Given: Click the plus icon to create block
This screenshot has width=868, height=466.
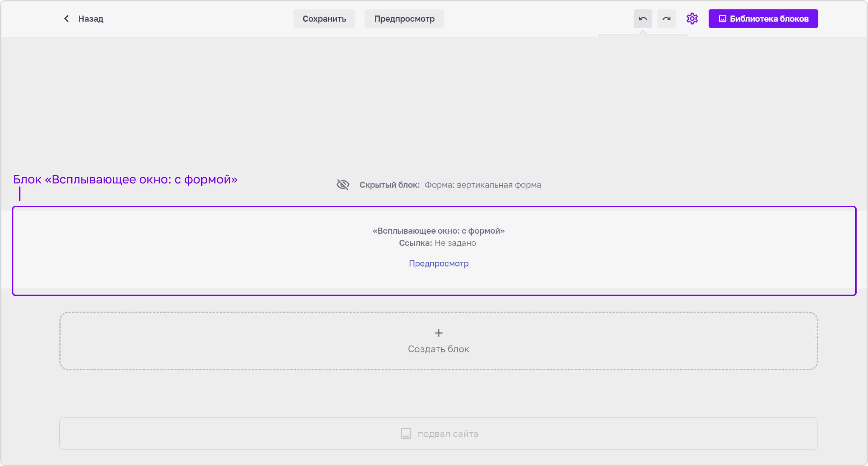Looking at the screenshot, I should (438, 333).
